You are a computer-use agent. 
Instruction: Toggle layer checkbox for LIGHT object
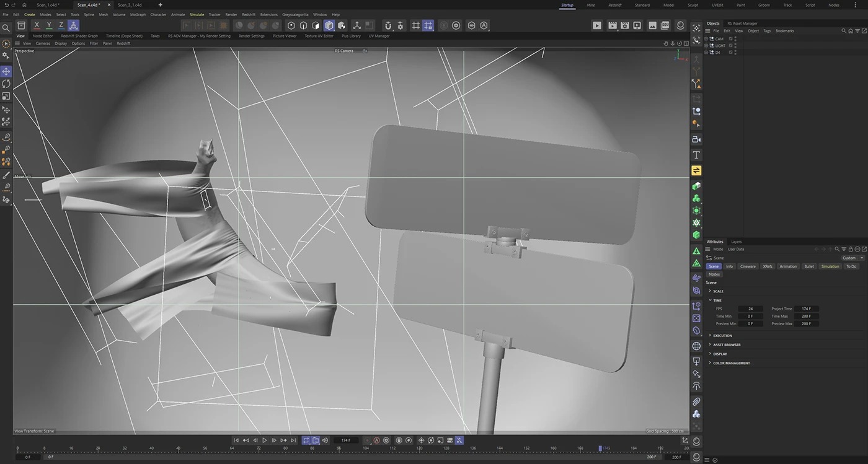click(731, 45)
